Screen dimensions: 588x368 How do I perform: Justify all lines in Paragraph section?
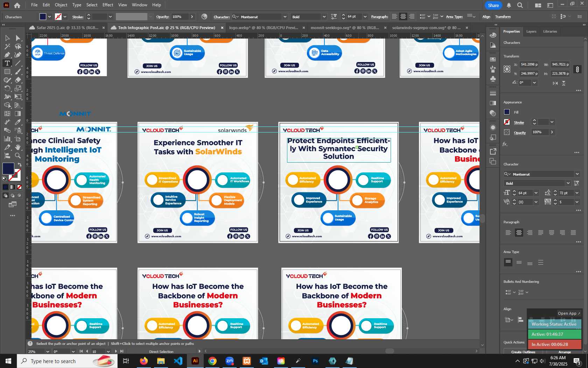pyautogui.click(x=573, y=233)
